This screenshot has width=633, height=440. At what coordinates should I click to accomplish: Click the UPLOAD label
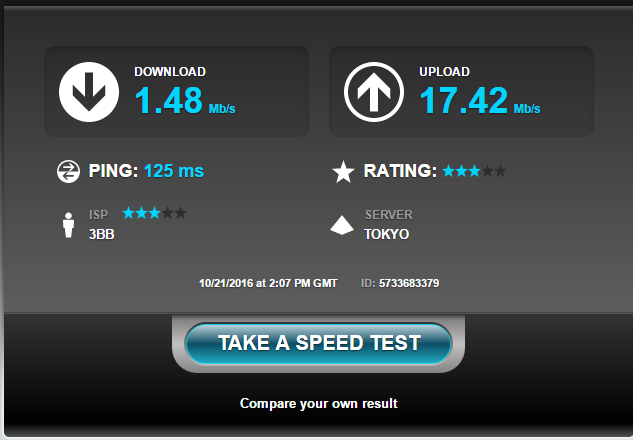444,71
